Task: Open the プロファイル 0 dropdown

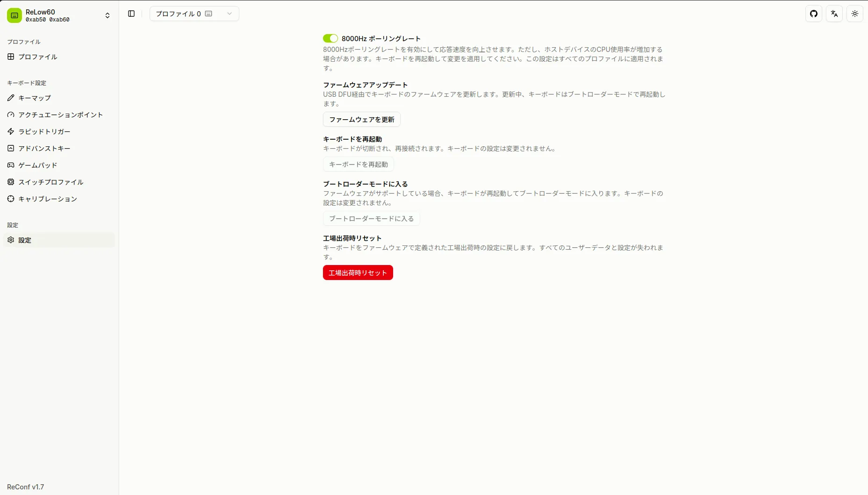Action: (194, 14)
